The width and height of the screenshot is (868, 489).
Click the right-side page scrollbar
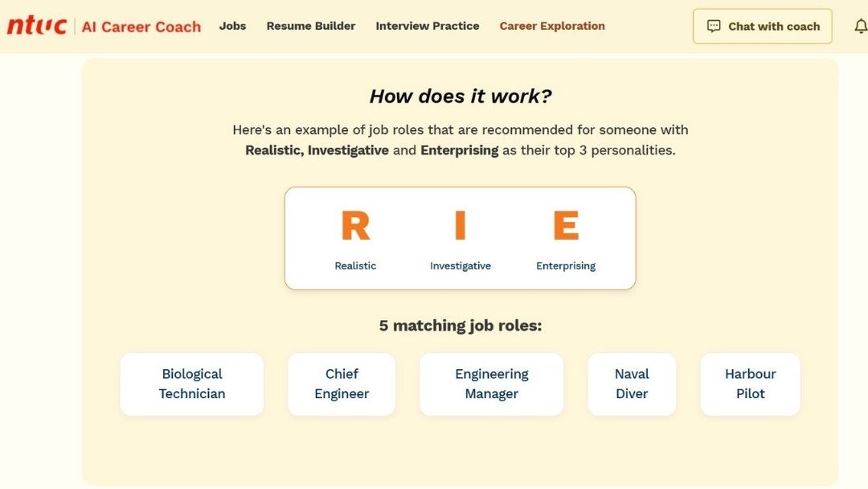(864, 241)
